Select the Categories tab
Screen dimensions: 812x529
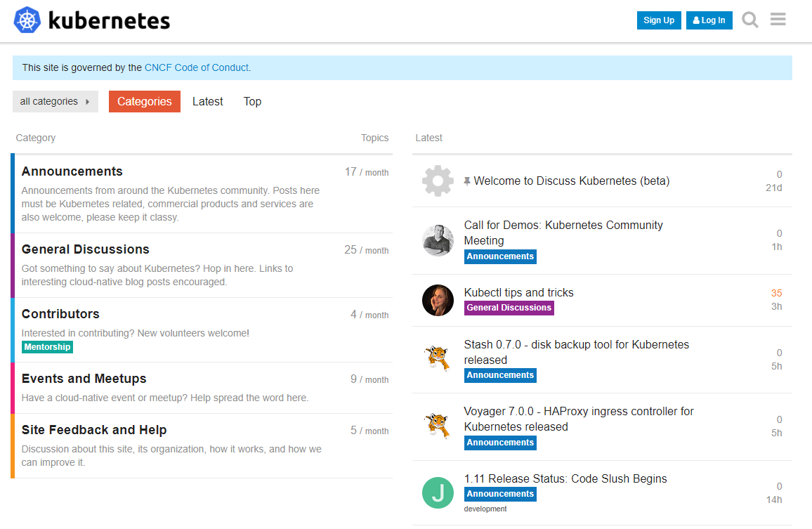pos(144,101)
